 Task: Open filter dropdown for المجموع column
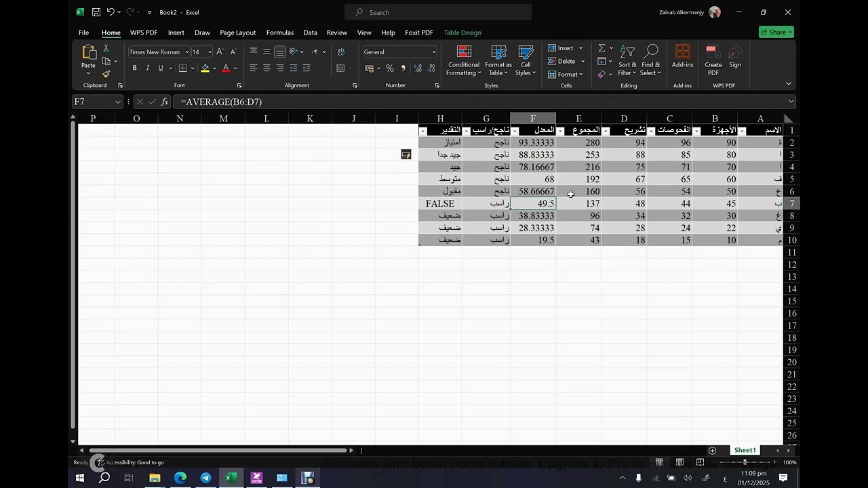pos(560,131)
